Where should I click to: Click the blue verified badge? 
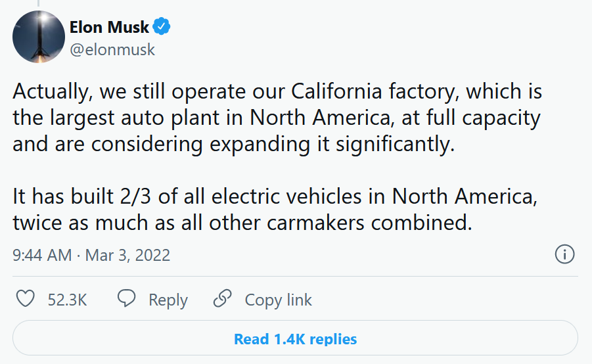161,26
